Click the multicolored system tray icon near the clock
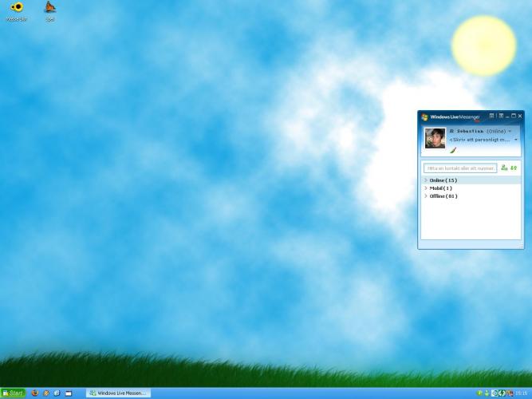The width and height of the screenshot is (532, 399). click(509, 393)
